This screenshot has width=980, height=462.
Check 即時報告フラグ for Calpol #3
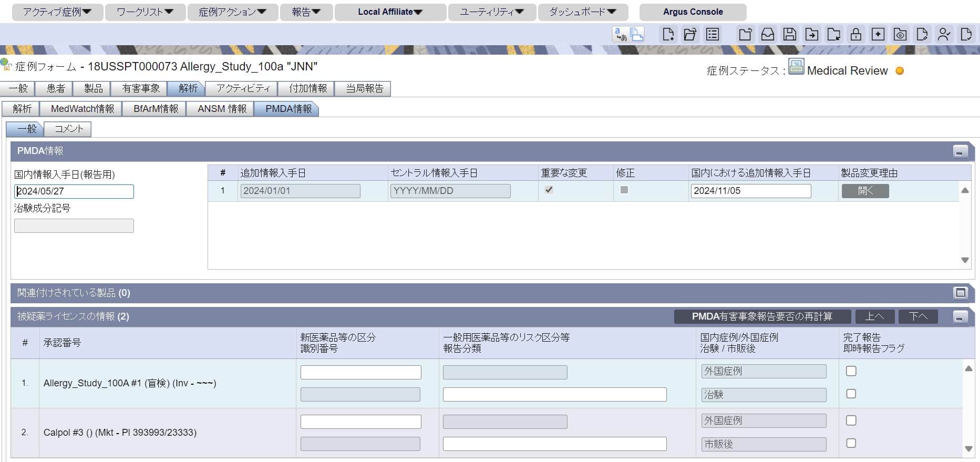(x=851, y=443)
